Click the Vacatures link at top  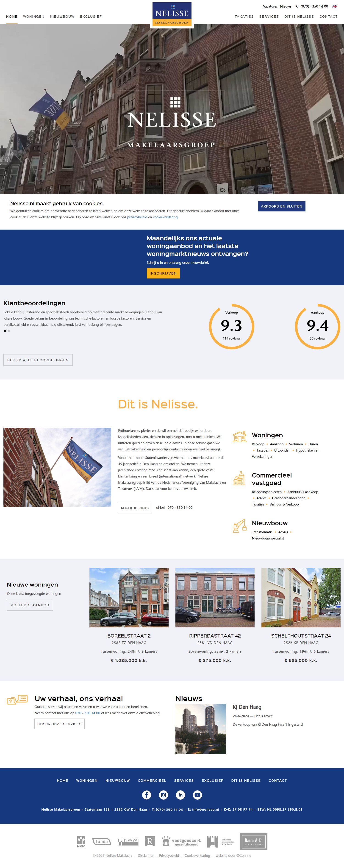tap(270, 6)
